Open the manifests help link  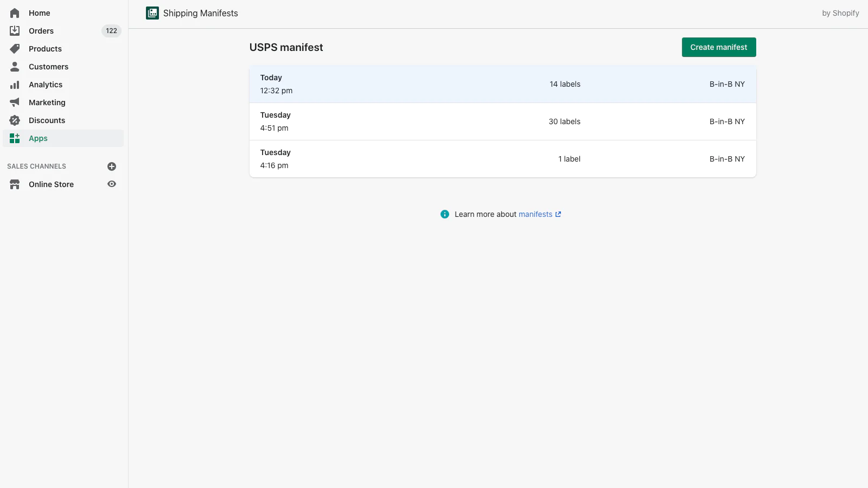tap(535, 214)
